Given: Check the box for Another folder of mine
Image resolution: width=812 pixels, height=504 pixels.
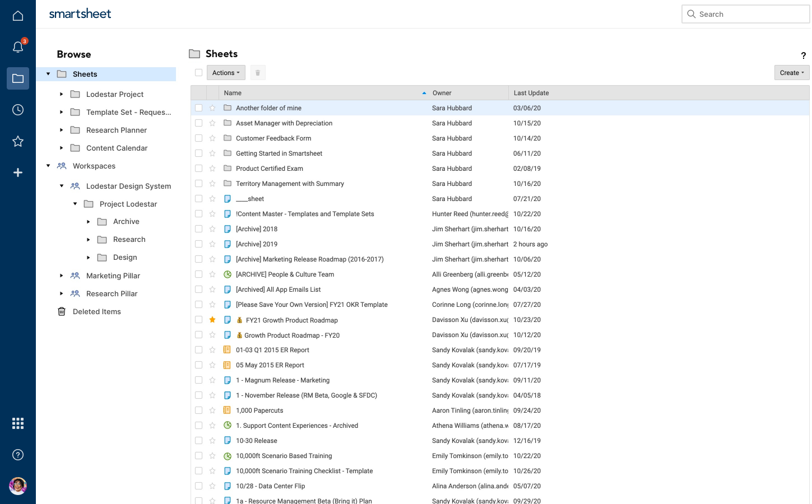Looking at the screenshot, I should pyautogui.click(x=198, y=108).
